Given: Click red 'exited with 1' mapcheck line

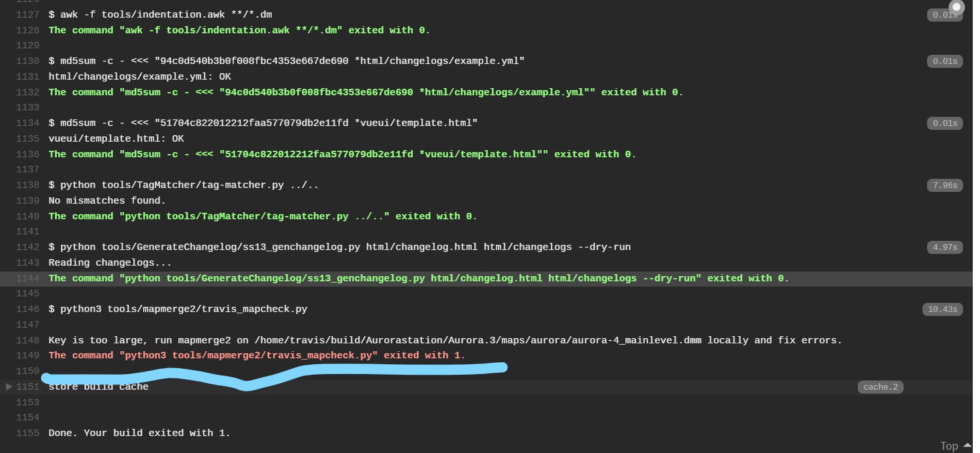Looking at the screenshot, I should pyautogui.click(x=257, y=356).
